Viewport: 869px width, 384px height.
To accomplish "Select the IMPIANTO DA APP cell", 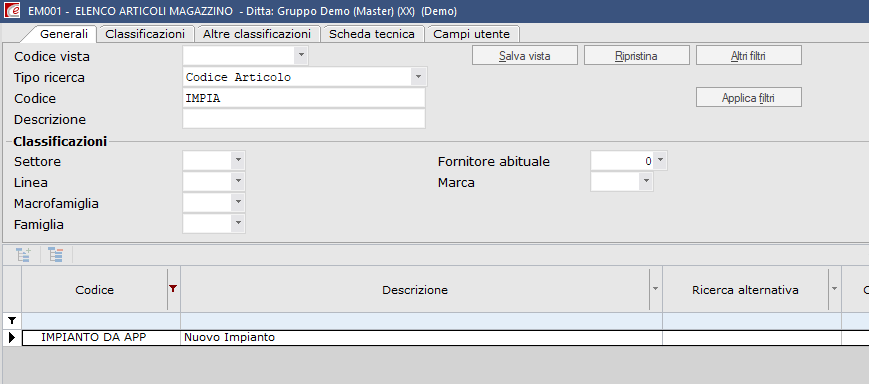I will pyautogui.click(x=101, y=337).
